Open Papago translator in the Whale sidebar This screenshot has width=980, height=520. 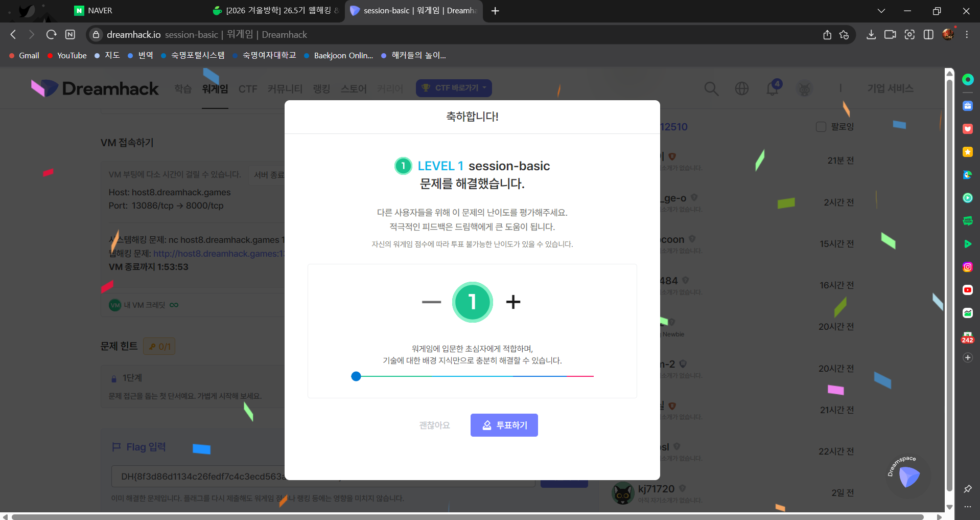pyautogui.click(x=967, y=175)
